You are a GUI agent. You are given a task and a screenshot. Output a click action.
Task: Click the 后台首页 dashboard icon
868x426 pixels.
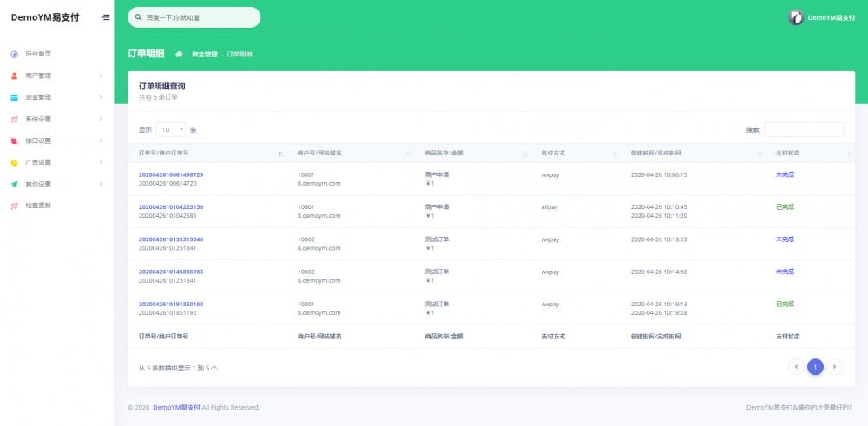[14, 54]
